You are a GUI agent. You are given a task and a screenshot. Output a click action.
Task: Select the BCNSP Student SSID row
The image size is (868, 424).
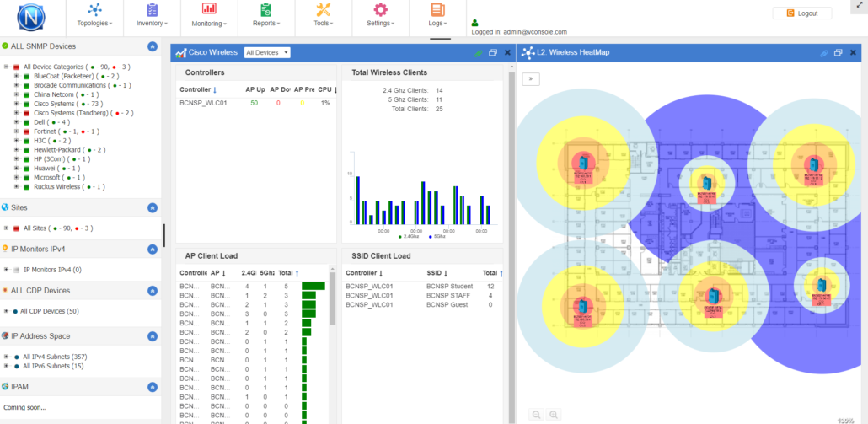tap(423, 286)
